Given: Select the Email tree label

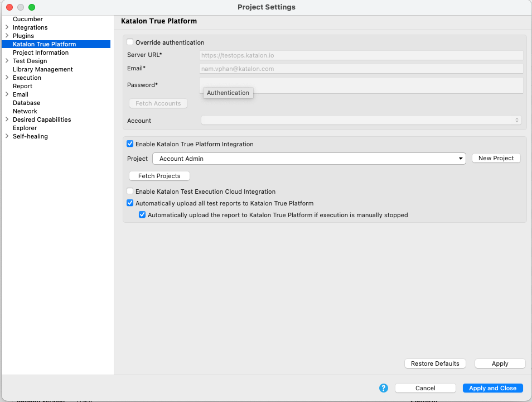Looking at the screenshot, I should coord(21,94).
